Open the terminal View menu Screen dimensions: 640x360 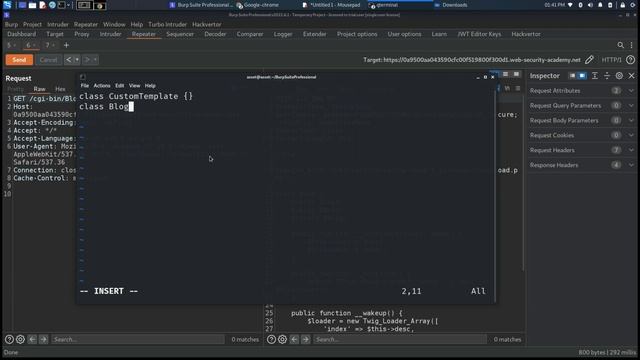134,86
